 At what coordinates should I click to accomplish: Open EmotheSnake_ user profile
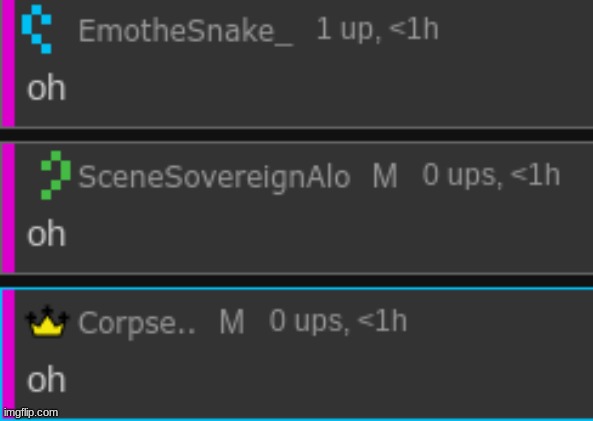(185, 31)
